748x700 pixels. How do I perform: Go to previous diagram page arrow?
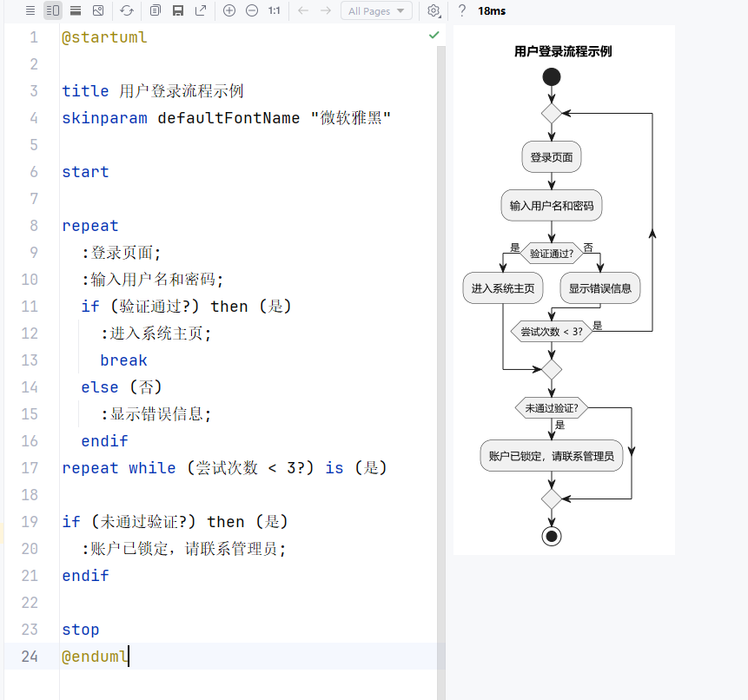pyautogui.click(x=303, y=10)
